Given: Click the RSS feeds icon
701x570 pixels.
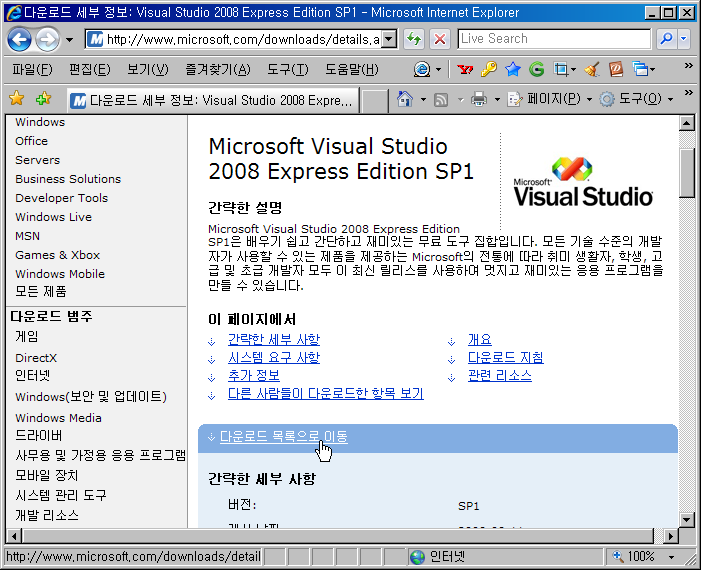Looking at the screenshot, I should pyautogui.click(x=441, y=99).
